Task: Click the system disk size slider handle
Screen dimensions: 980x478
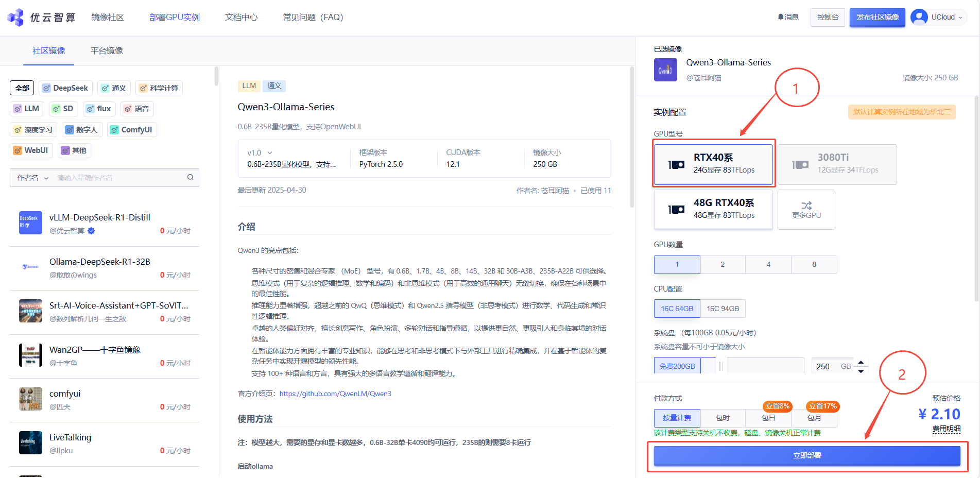Action: (721, 366)
